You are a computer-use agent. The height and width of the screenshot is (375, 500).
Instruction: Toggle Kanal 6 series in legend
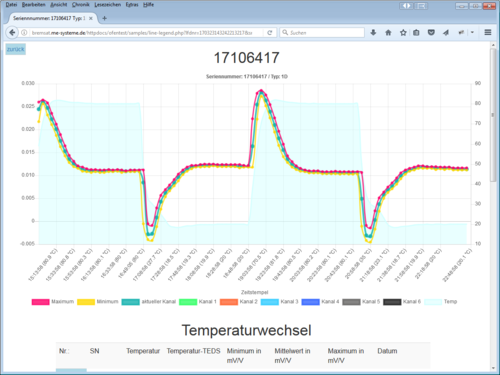pos(402,302)
